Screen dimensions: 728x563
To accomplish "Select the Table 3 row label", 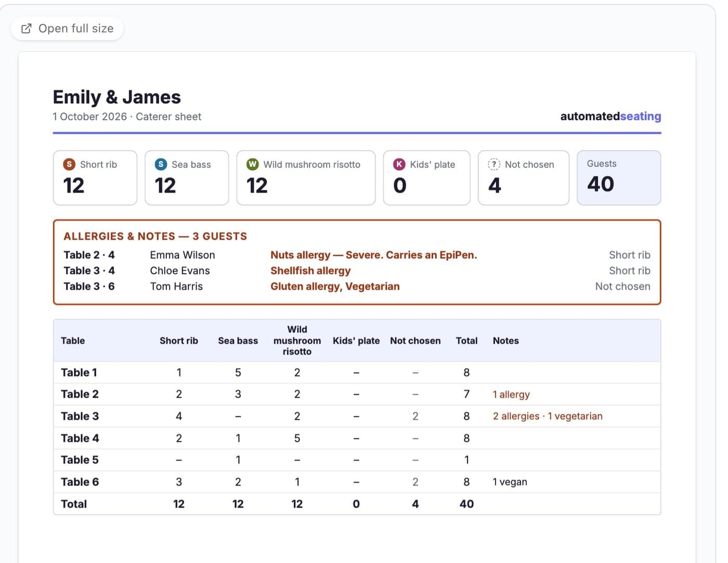I will (80, 416).
